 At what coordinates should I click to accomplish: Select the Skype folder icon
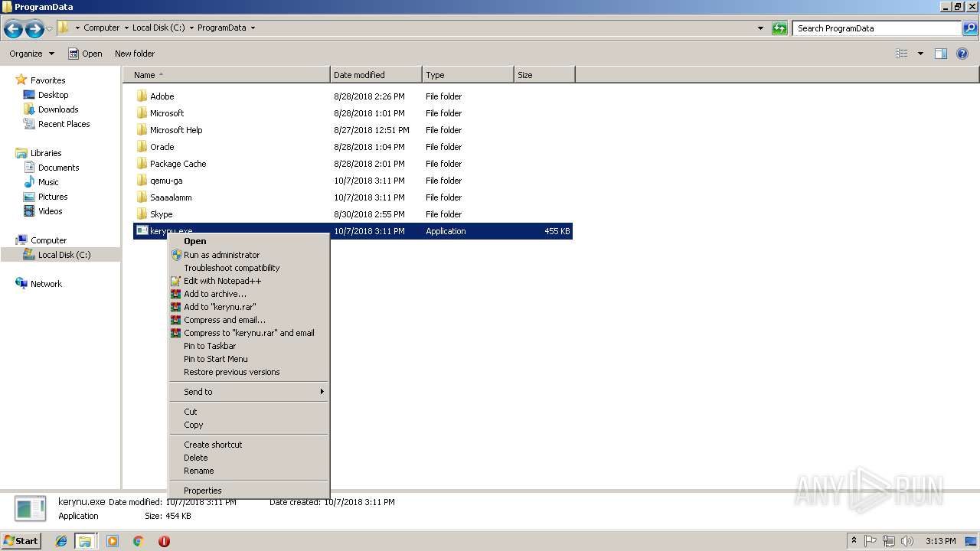tap(142, 214)
